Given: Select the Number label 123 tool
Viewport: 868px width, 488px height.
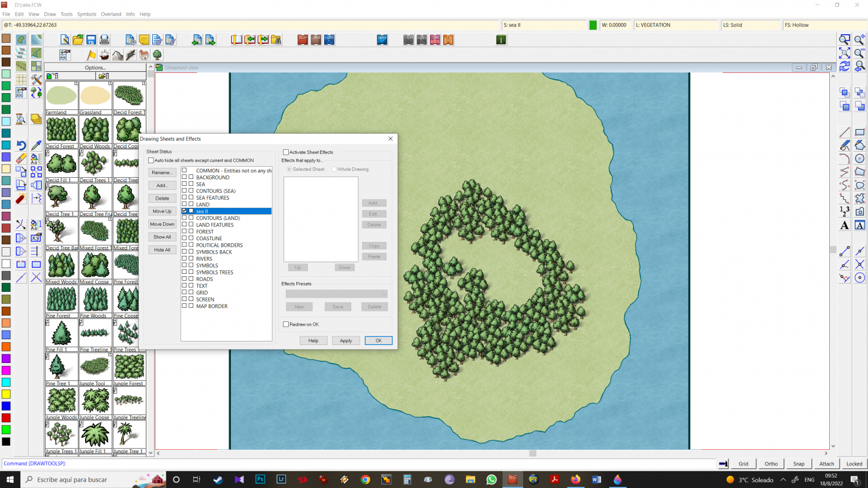Looking at the screenshot, I should (x=845, y=211).
